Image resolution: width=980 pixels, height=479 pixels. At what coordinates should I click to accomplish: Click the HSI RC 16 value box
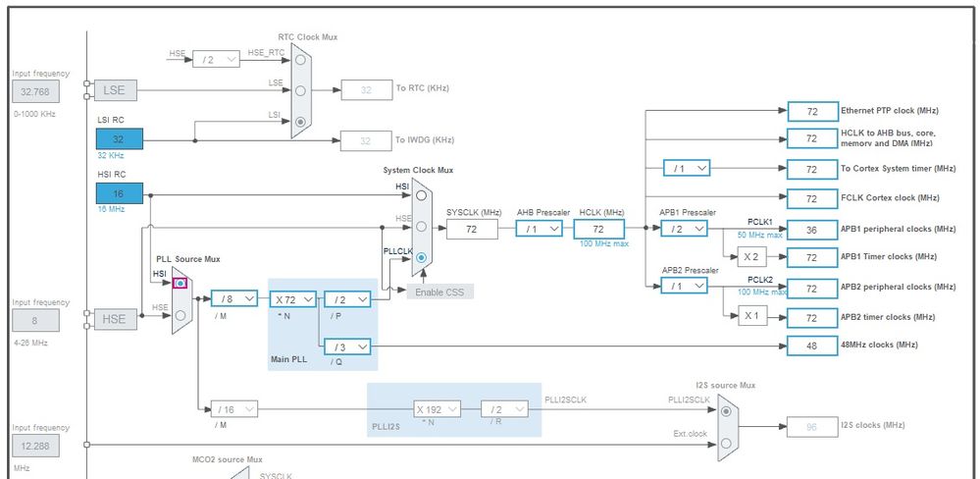pos(120,193)
